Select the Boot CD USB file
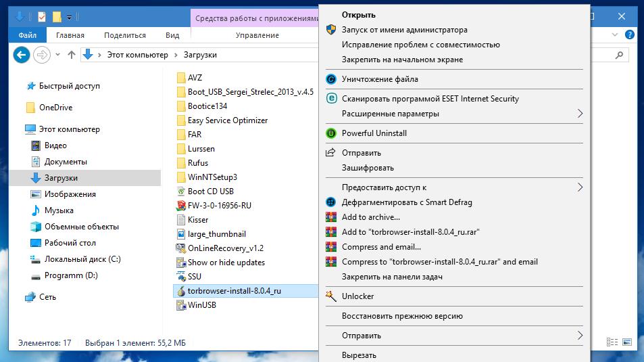 coord(211,191)
